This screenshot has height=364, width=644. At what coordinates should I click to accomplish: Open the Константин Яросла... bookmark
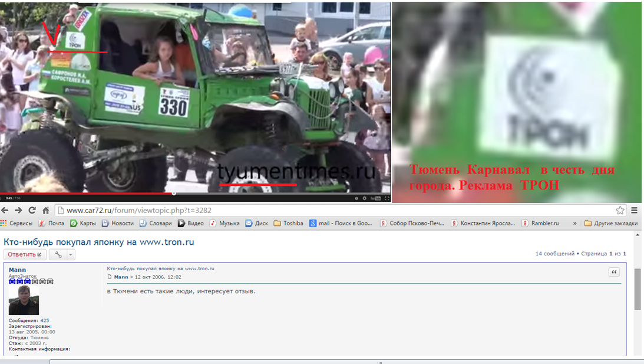483,224
